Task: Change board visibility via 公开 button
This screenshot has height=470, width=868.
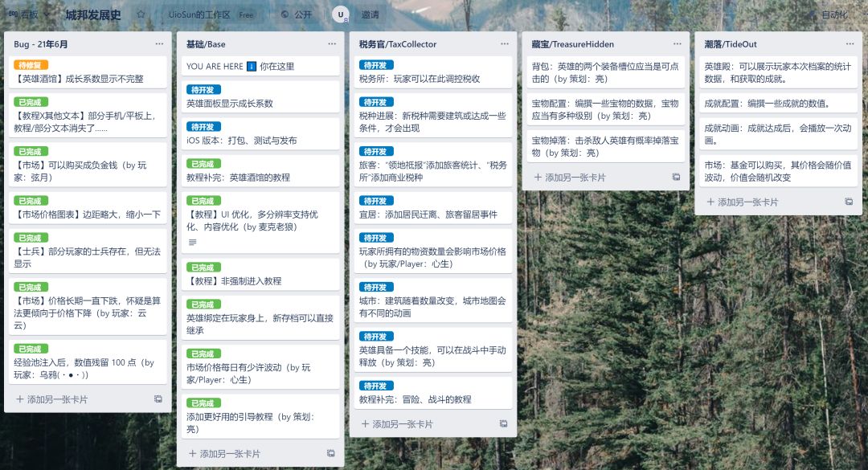Action: [296, 14]
